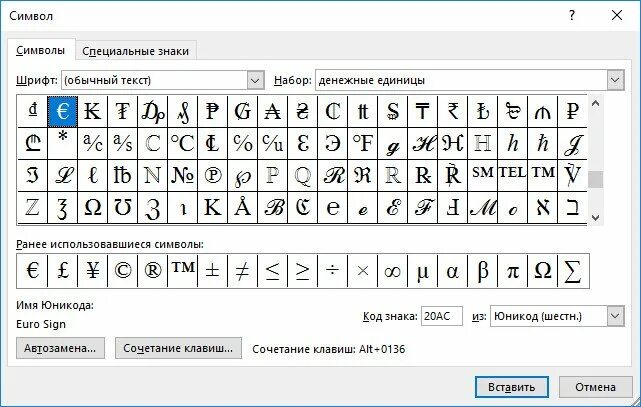
Task: Pick the Angstrom Å symbol
Action: [x=242, y=208]
